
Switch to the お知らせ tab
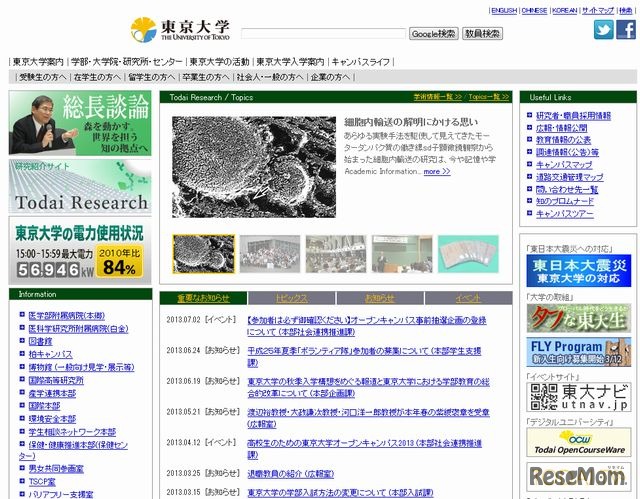pos(380,298)
